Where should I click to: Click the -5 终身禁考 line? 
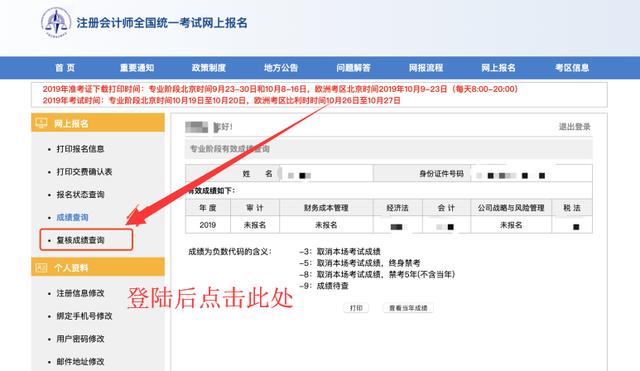[360, 263]
